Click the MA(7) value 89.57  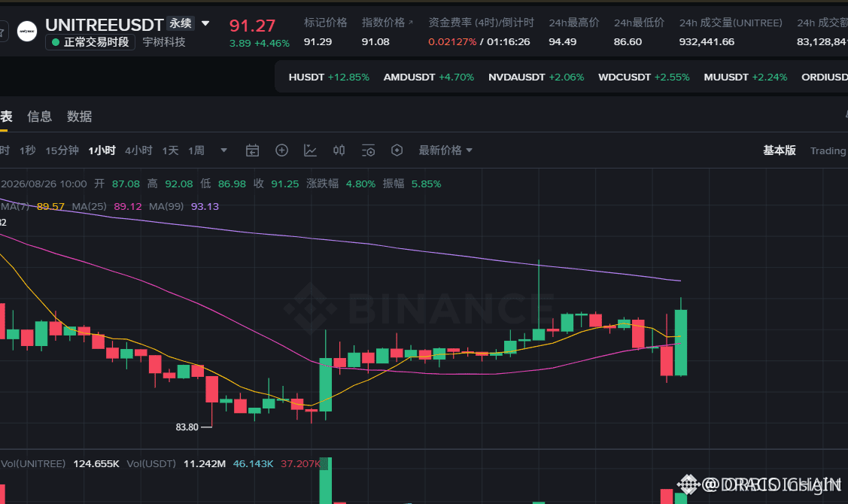click(51, 207)
